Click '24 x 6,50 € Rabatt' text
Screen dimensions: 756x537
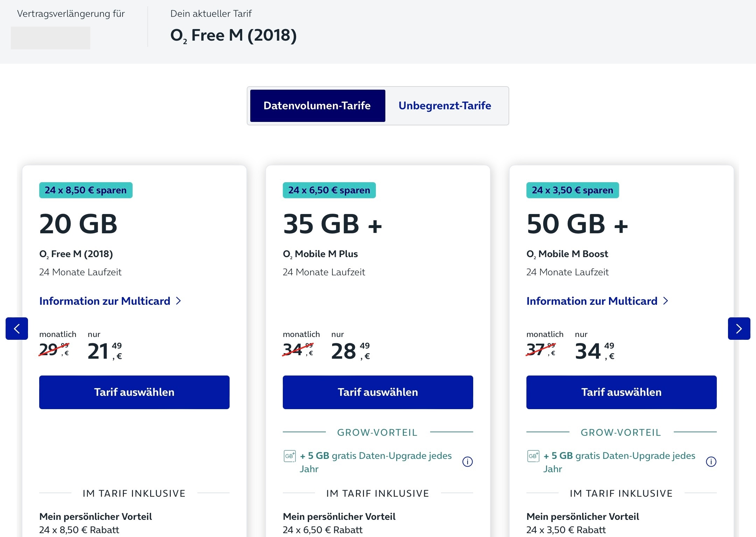pyautogui.click(x=323, y=530)
